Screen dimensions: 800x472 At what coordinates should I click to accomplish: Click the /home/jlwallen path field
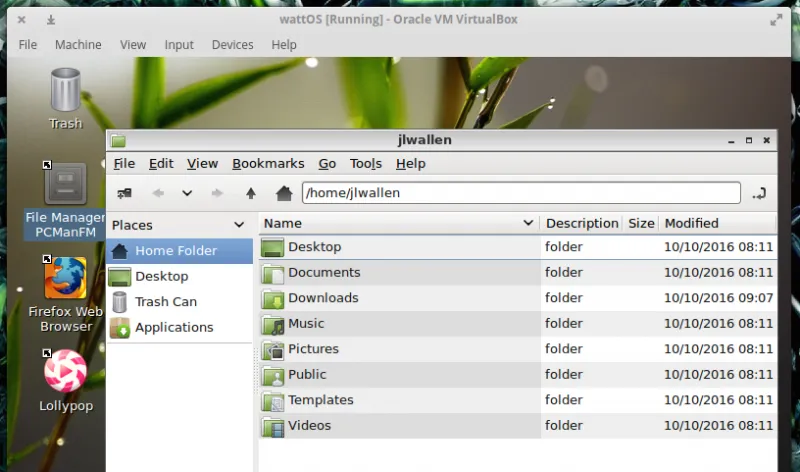coord(520,193)
